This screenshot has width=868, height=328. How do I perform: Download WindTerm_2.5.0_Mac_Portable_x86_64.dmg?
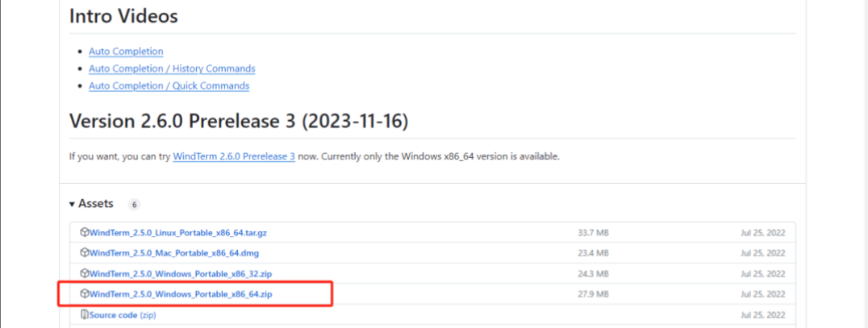173,253
